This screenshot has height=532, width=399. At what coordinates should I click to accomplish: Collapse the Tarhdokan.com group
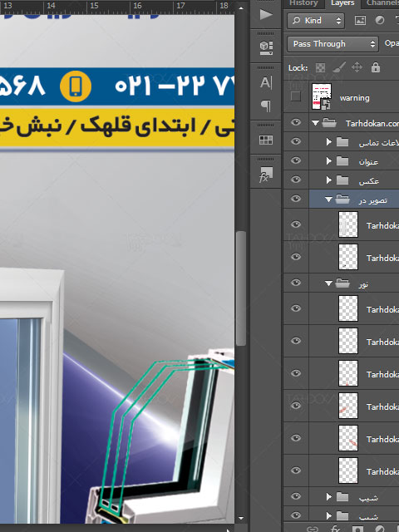pos(315,123)
